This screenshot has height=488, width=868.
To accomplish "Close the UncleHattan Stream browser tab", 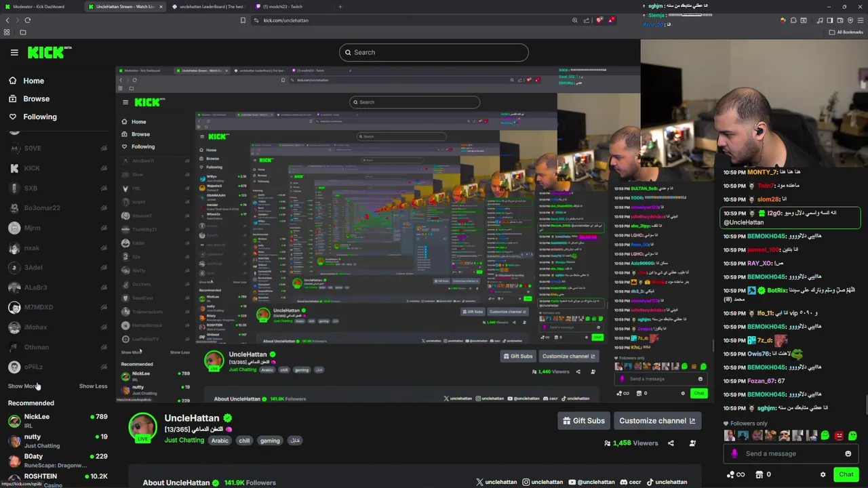I will [161, 7].
